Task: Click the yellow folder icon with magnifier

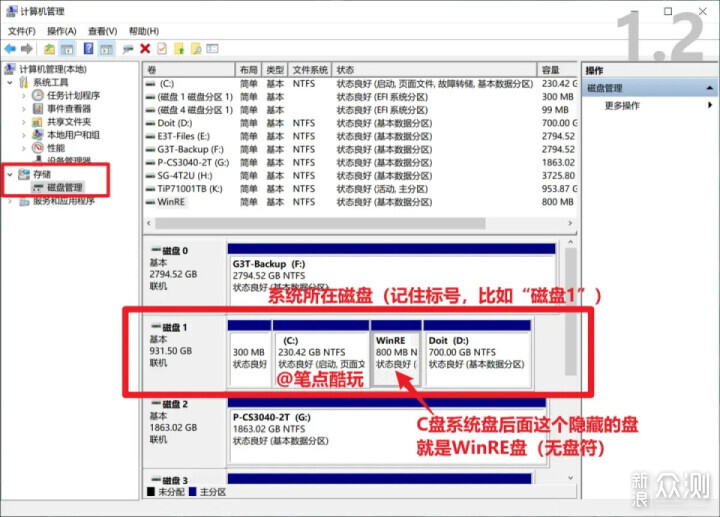Action: pyautogui.click(x=196, y=48)
